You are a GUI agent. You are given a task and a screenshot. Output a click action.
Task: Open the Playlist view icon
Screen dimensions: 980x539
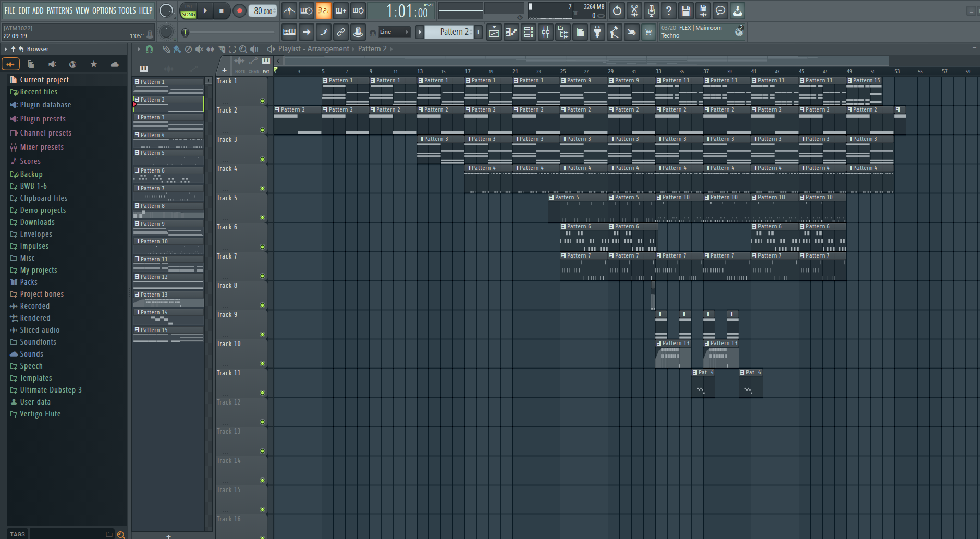494,32
